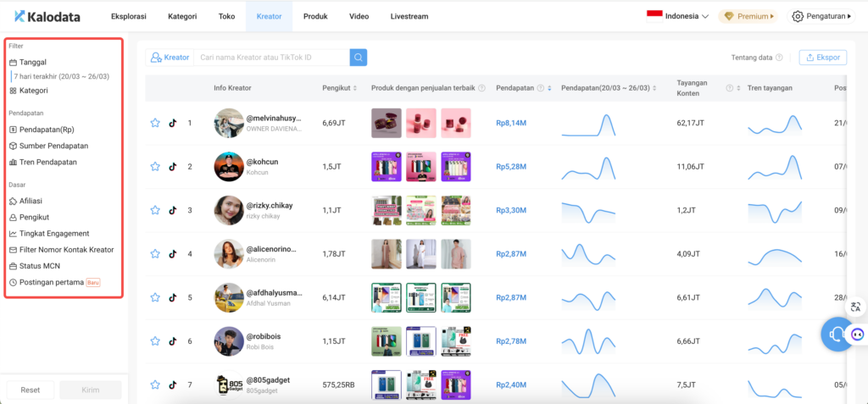Open first product thumbnail of @melvinahusy
Screen dimensions: 868x404
(x=387, y=123)
